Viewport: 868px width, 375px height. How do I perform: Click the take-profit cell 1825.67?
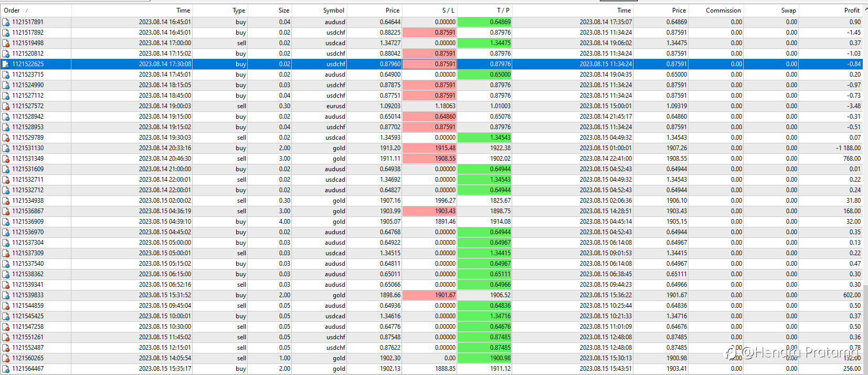point(485,201)
